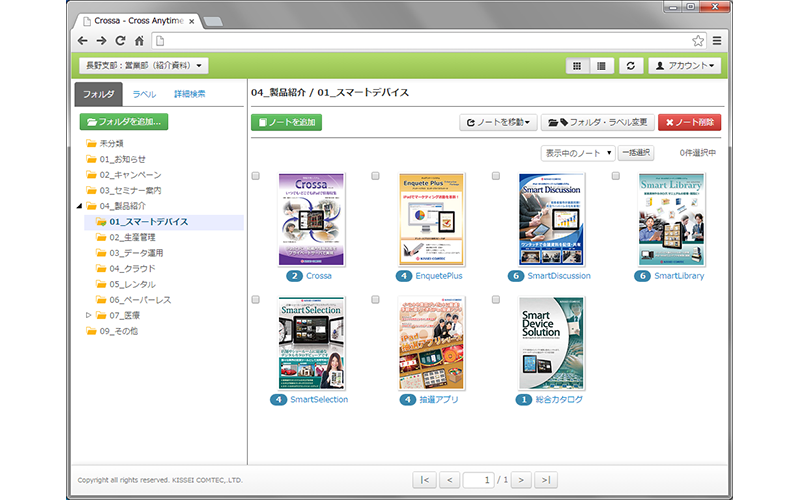
Task: Switch to the 詳細検索 tab
Action: (190, 94)
